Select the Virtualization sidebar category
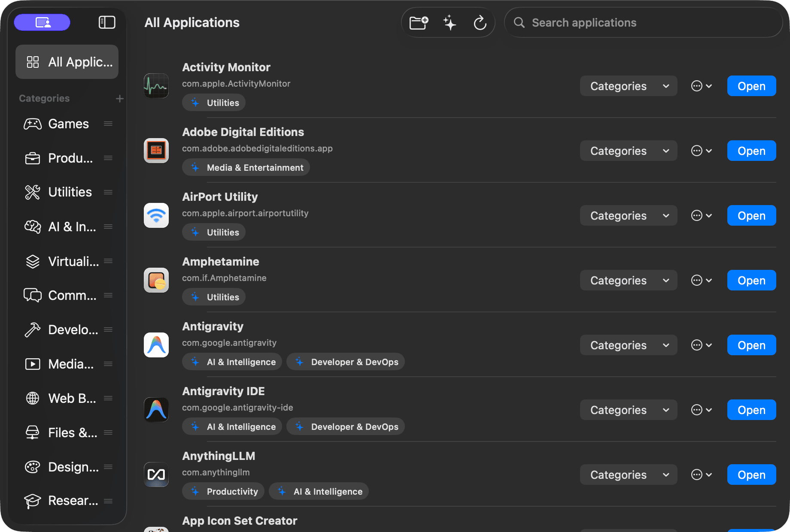Image resolution: width=790 pixels, height=532 pixels. (x=67, y=261)
